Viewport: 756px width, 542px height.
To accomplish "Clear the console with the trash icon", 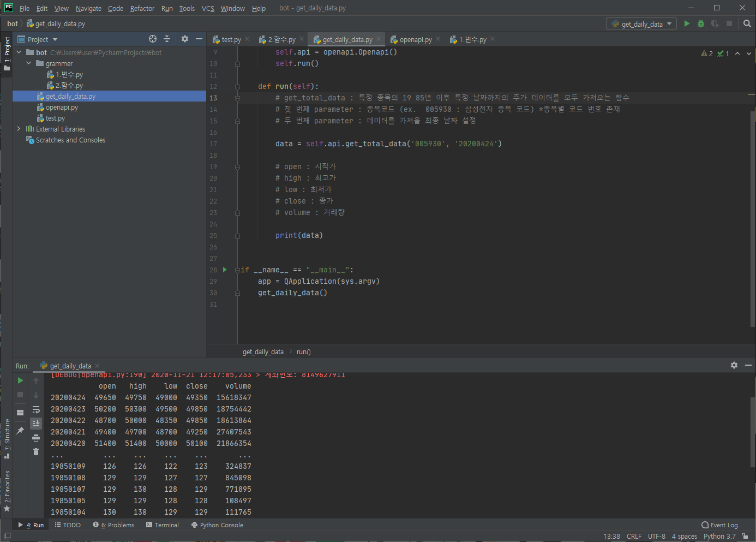I will 36,452.
